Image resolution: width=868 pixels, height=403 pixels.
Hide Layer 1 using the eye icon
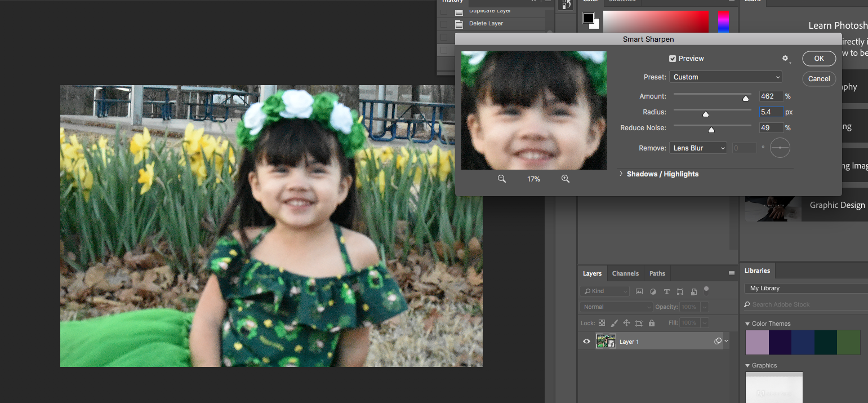click(586, 342)
